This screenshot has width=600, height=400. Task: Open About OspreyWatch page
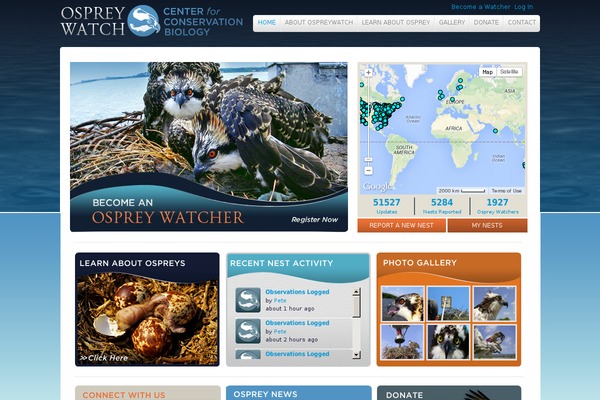click(319, 23)
